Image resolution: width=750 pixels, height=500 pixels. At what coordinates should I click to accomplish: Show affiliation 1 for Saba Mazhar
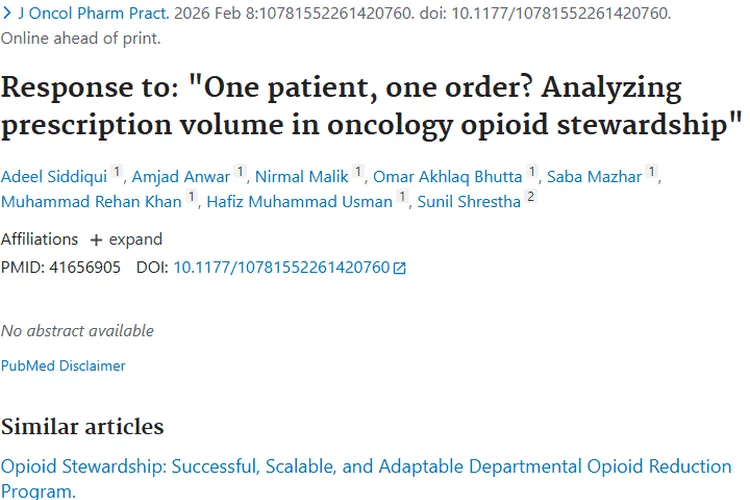[x=651, y=172]
